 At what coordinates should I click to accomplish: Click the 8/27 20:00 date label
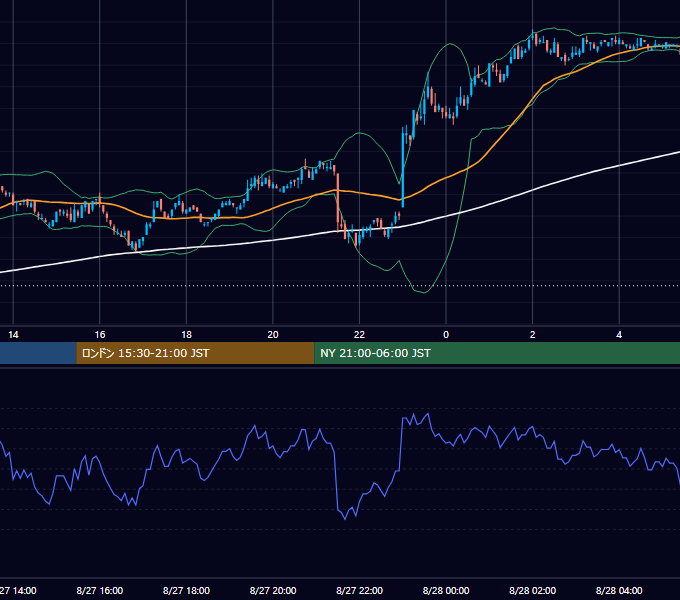[x=273, y=590]
